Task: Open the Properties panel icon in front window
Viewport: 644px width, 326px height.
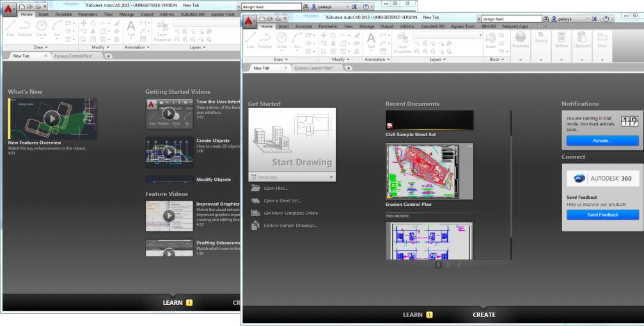Action: pyautogui.click(x=521, y=40)
